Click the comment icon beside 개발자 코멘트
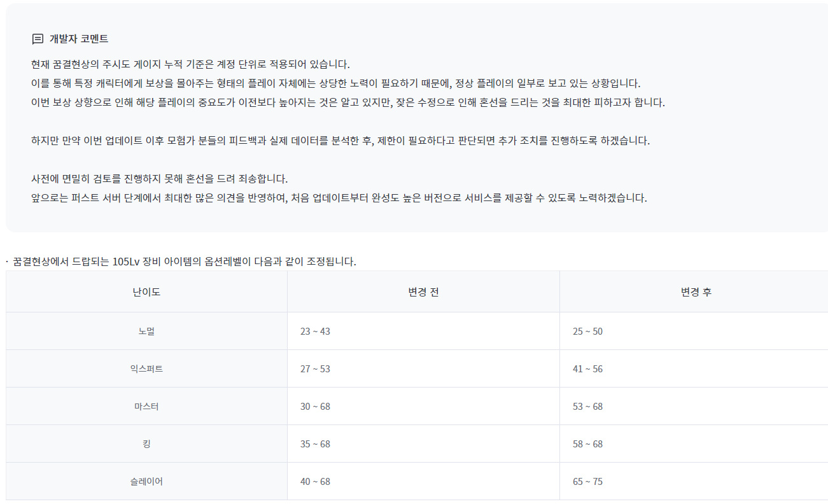The image size is (828, 504). [38, 39]
